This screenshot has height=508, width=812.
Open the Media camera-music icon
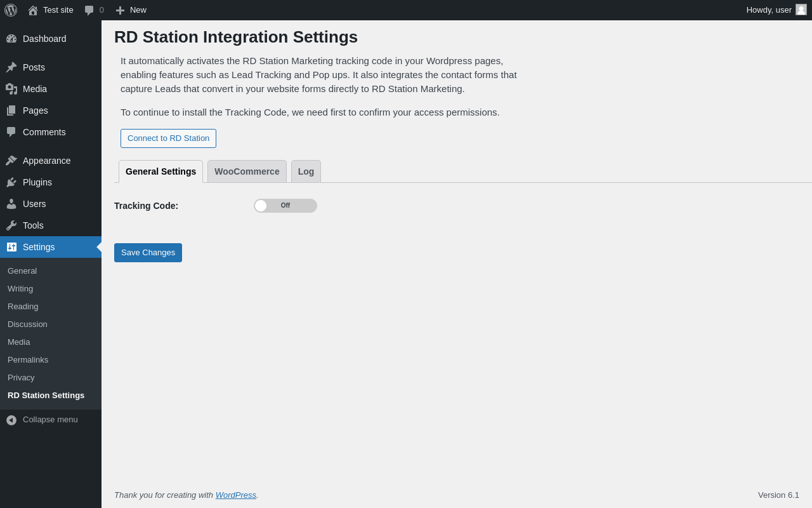pyautogui.click(x=11, y=89)
